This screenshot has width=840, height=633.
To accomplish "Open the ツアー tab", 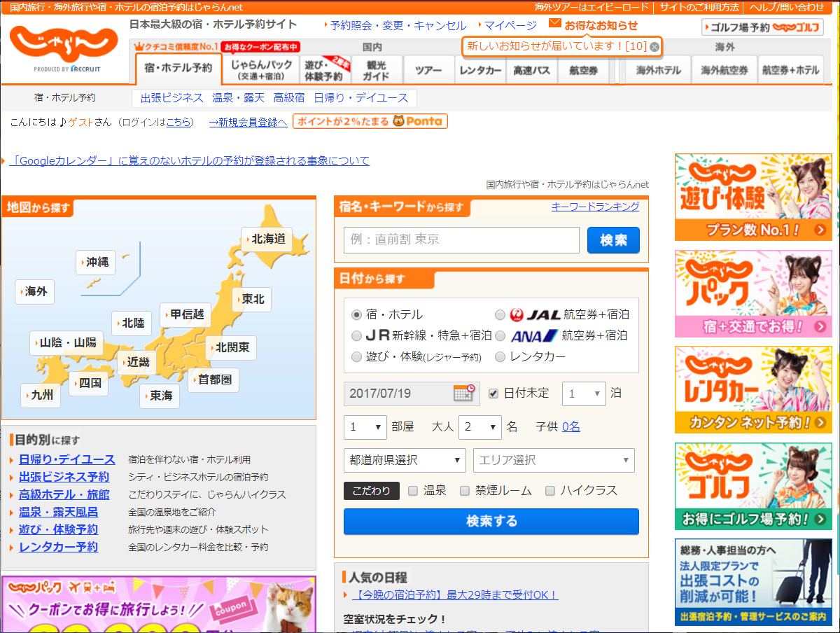I will tap(428, 70).
